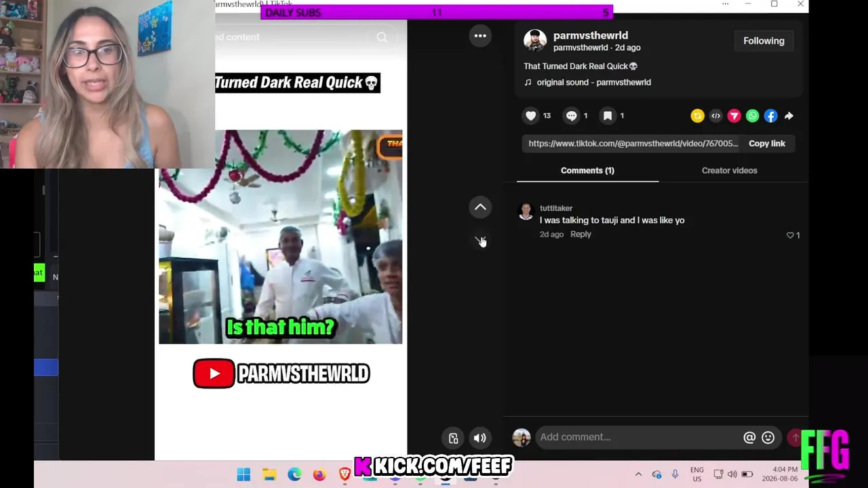
Task: Like tuttitaker's comment with the heart
Action: pyautogui.click(x=790, y=235)
